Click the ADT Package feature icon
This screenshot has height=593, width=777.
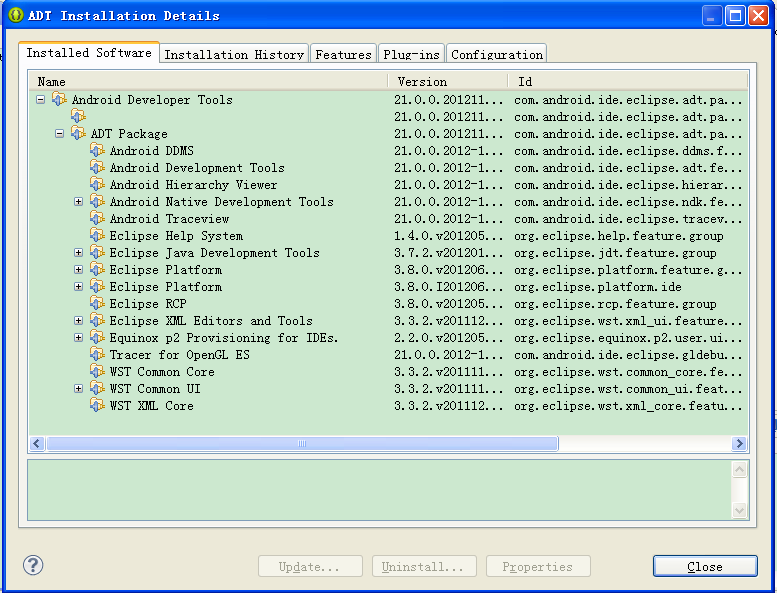[x=78, y=133]
